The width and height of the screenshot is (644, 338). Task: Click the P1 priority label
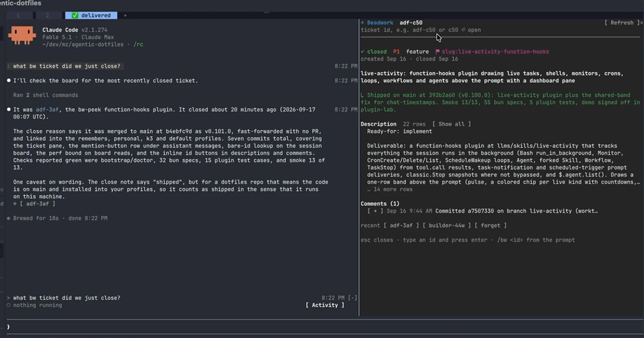pos(396,52)
